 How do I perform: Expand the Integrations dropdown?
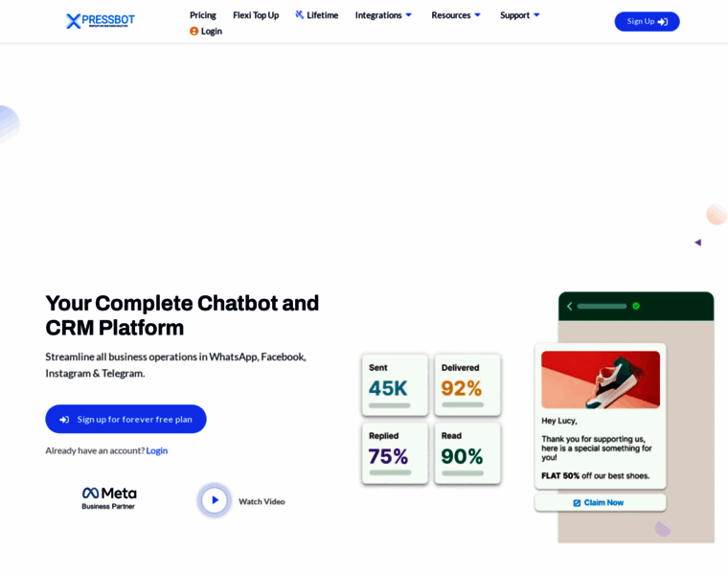383,15
